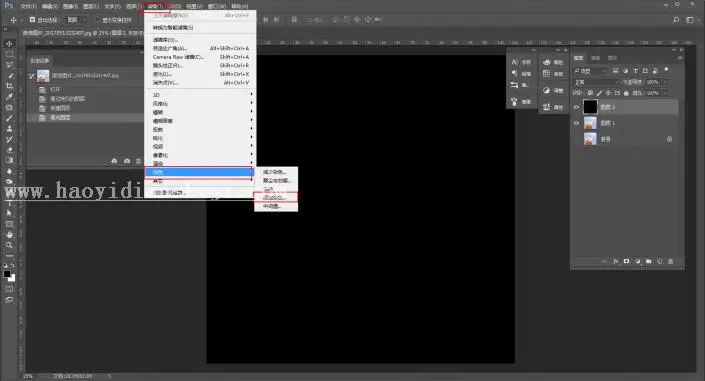Open the layer blend mode dropdown
This screenshot has width=705, height=381.
point(596,82)
